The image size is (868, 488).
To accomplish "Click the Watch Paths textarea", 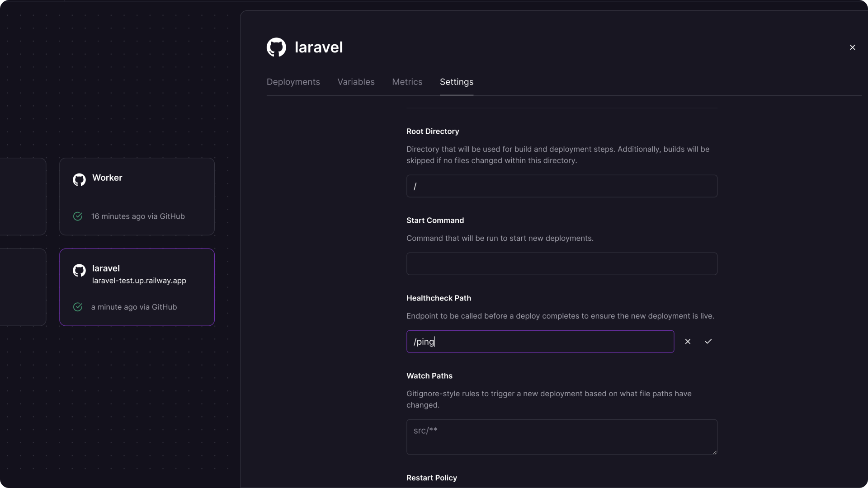I will [x=561, y=437].
